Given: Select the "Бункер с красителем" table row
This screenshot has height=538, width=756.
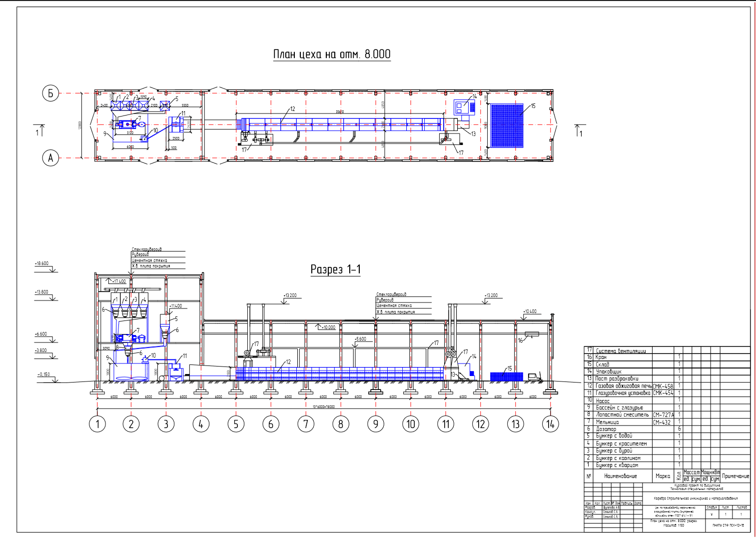Looking at the screenshot, I should (x=667, y=443).
